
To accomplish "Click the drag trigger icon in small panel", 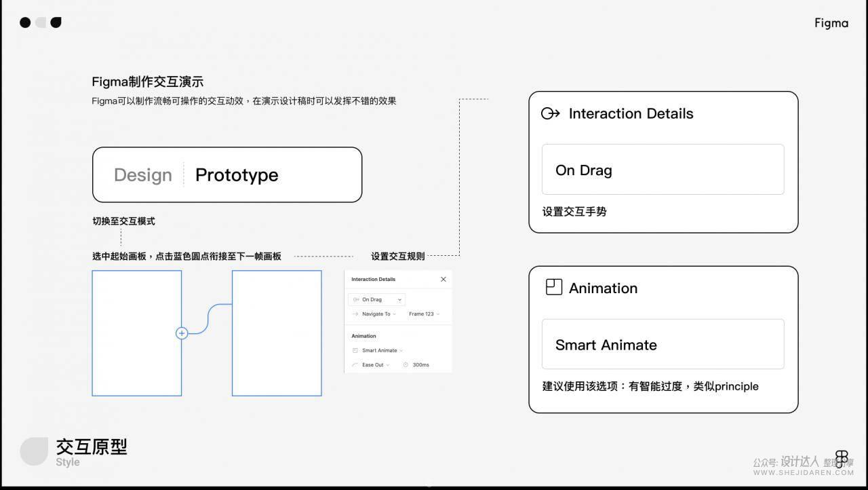I will 356,299.
